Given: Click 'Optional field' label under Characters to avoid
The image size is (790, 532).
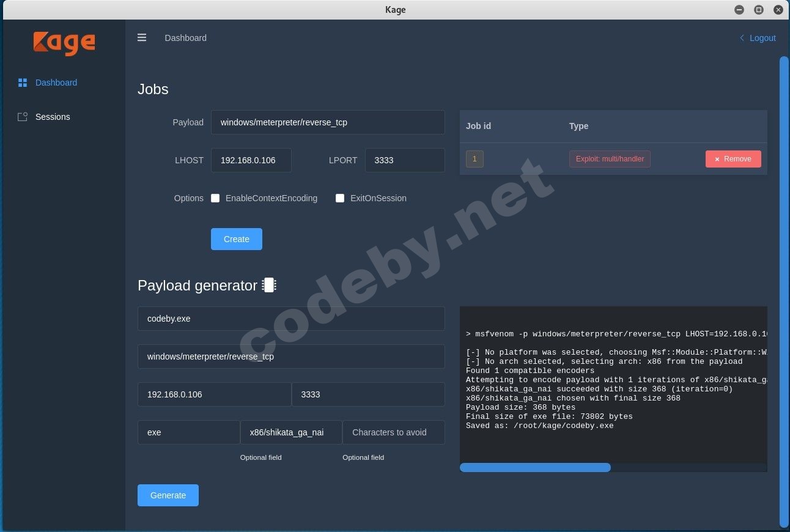Looking at the screenshot, I should (x=363, y=457).
